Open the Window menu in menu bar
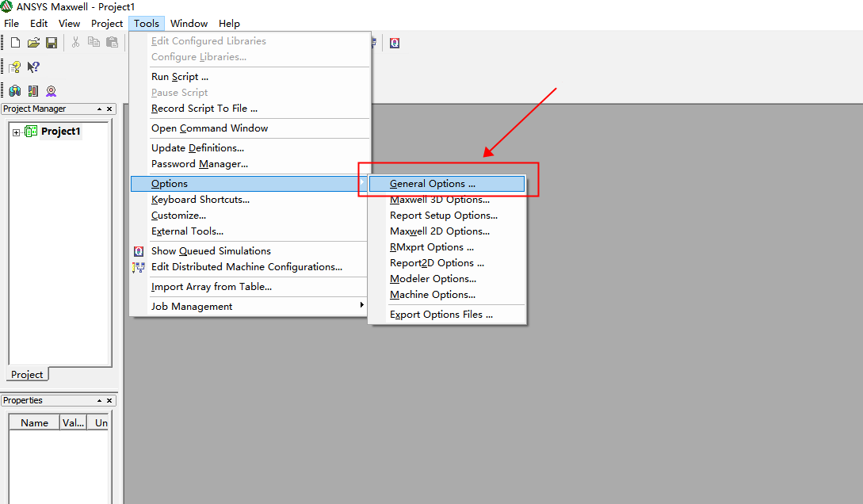Image resolution: width=863 pixels, height=504 pixels. pos(189,24)
